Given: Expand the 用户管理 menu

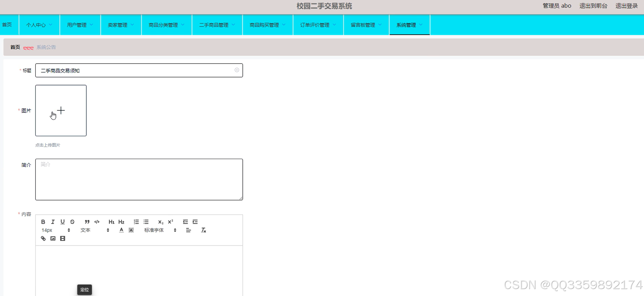Looking at the screenshot, I should [80, 25].
